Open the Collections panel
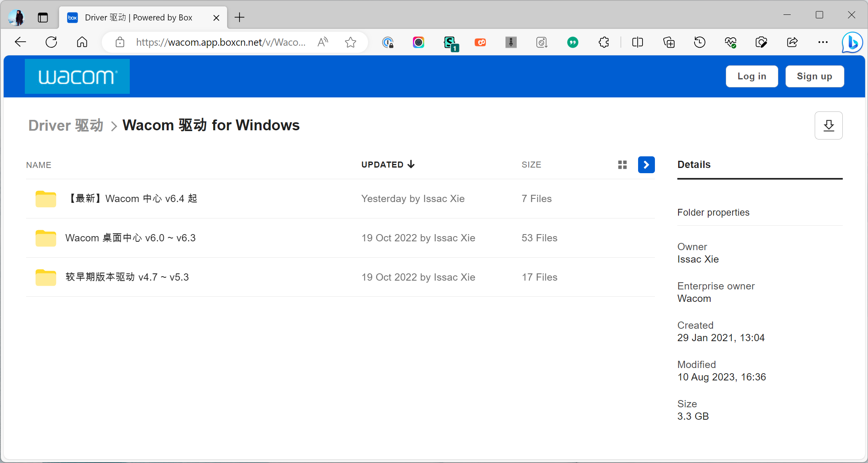The height and width of the screenshot is (463, 868). coord(669,42)
